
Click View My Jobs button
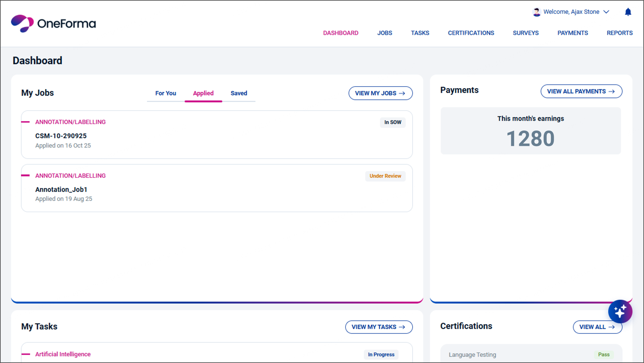380,93
